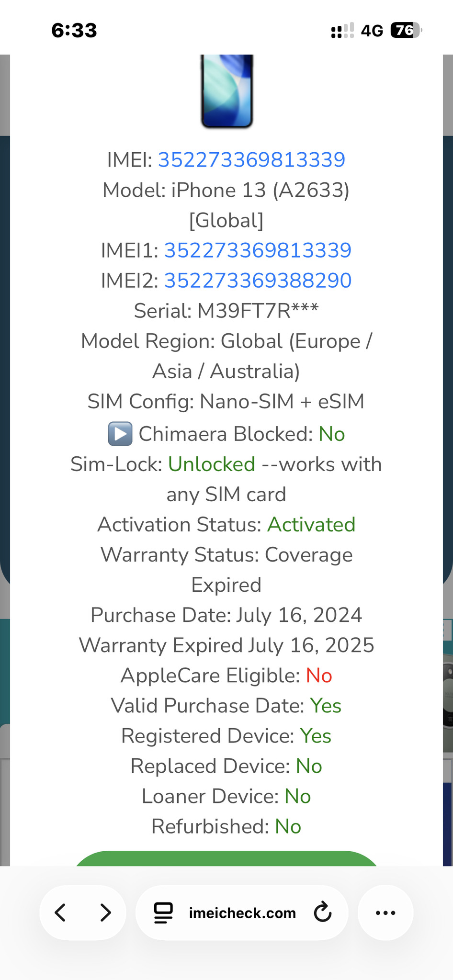Open the page reader view icon
The width and height of the screenshot is (453, 980).
(x=163, y=912)
